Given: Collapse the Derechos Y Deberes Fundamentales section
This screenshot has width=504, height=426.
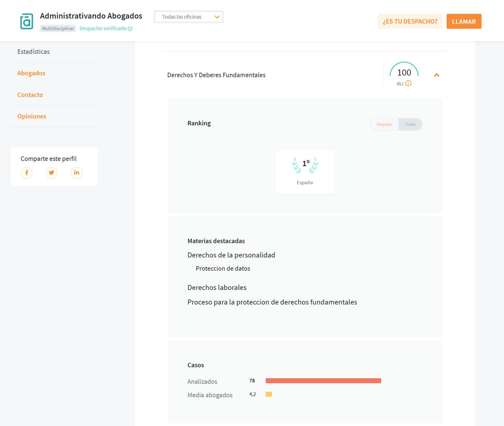Looking at the screenshot, I should (436, 75).
